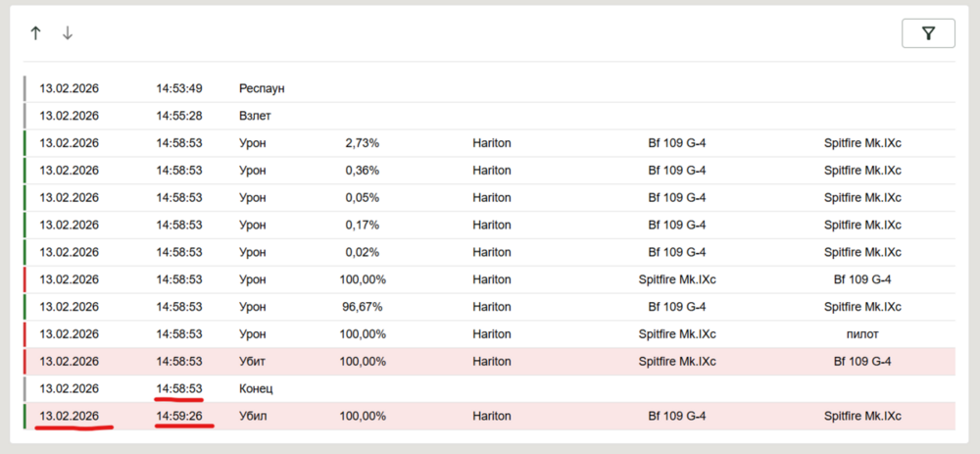Click the Конец event label
The width and height of the screenshot is (980, 454).
point(256,388)
